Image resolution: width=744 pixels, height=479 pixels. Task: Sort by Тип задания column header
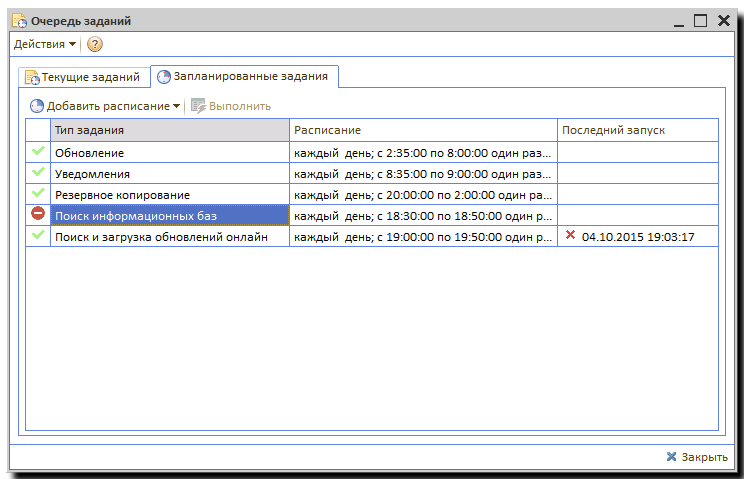click(x=170, y=130)
